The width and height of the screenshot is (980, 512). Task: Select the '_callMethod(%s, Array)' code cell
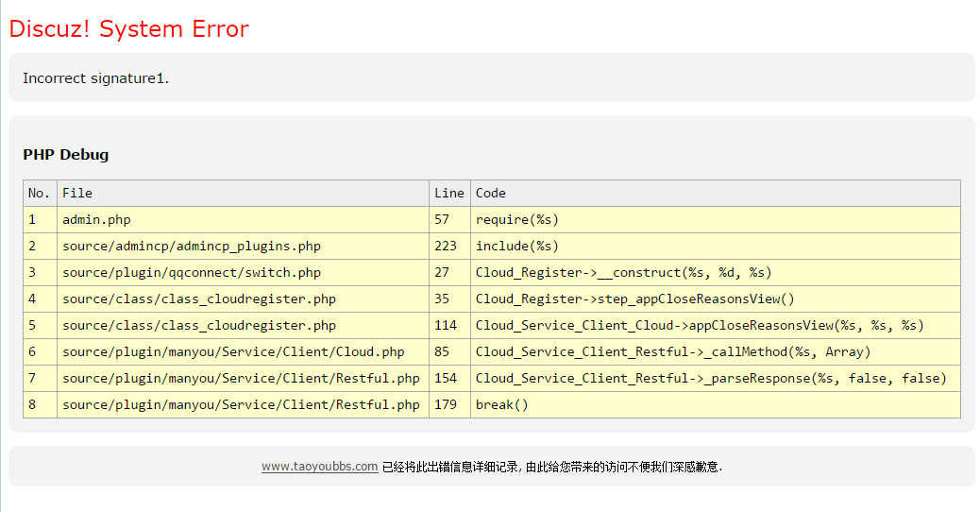(715, 352)
